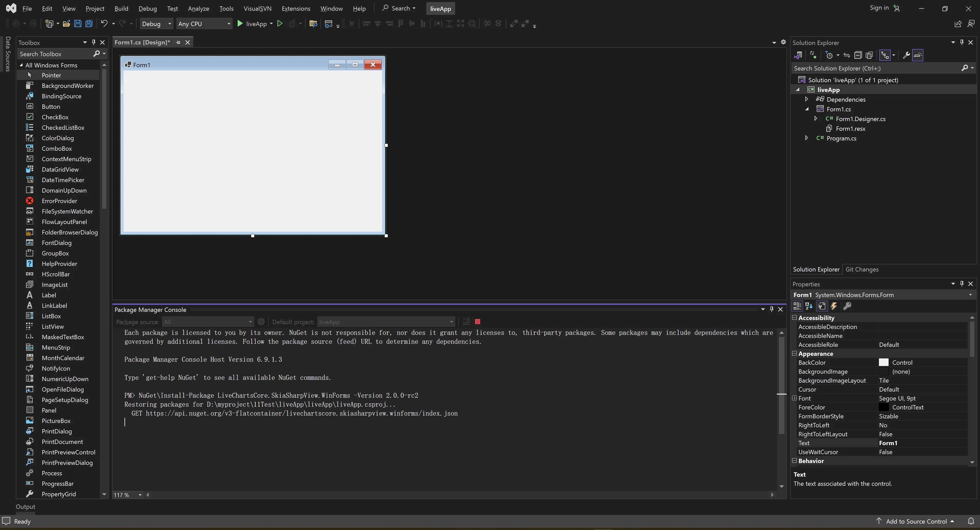This screenshot has height=530, width=980.
Task: Open the Build menu
Action: pyautogui.click(x=121, y=8)
